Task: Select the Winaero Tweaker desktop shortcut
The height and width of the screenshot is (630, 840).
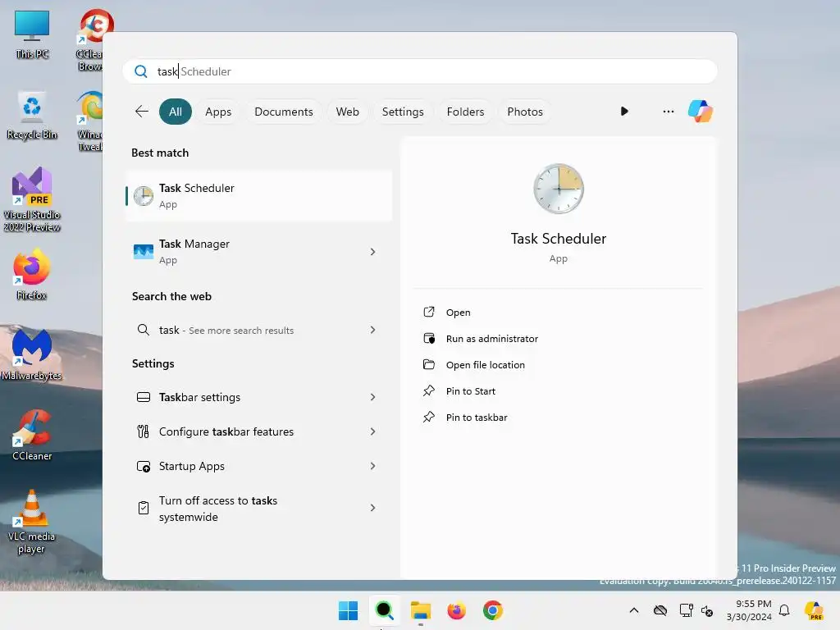Action: (x=90, y=121)
